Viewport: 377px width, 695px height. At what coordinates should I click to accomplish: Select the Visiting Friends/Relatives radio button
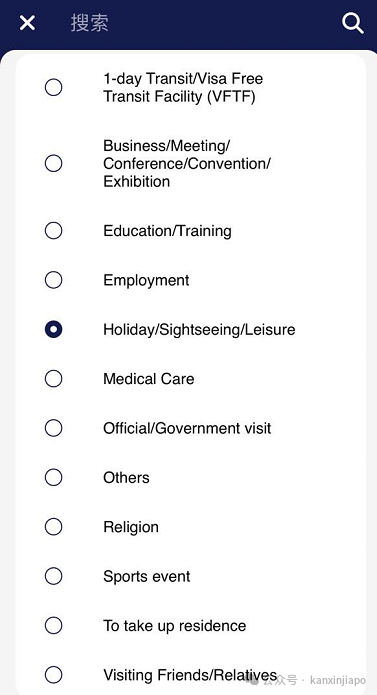tap(54, 675)
